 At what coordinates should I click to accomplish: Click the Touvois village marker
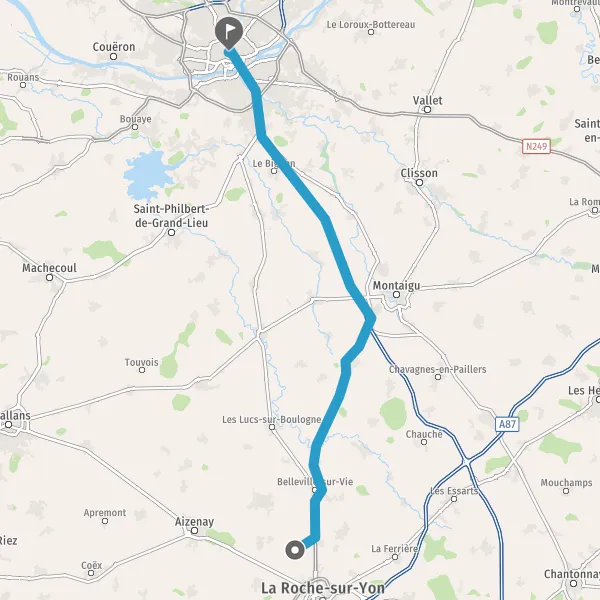point(142,370)
